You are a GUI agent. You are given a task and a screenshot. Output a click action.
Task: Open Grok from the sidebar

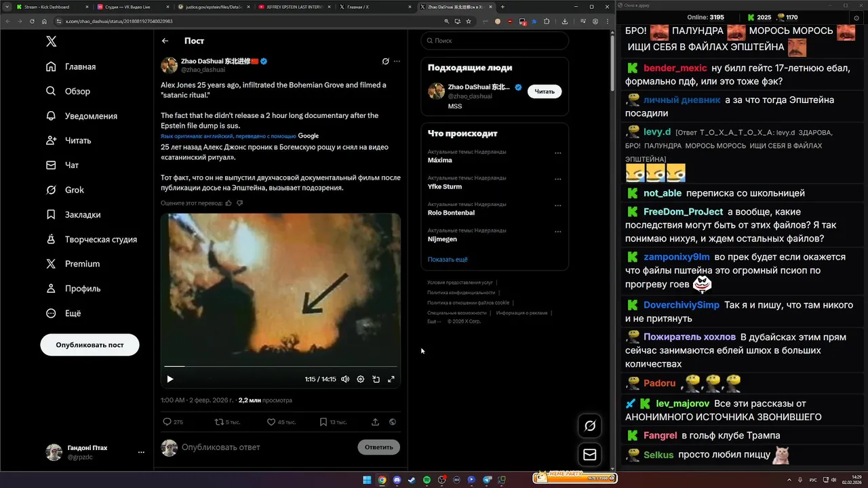(x=65, y=190)
